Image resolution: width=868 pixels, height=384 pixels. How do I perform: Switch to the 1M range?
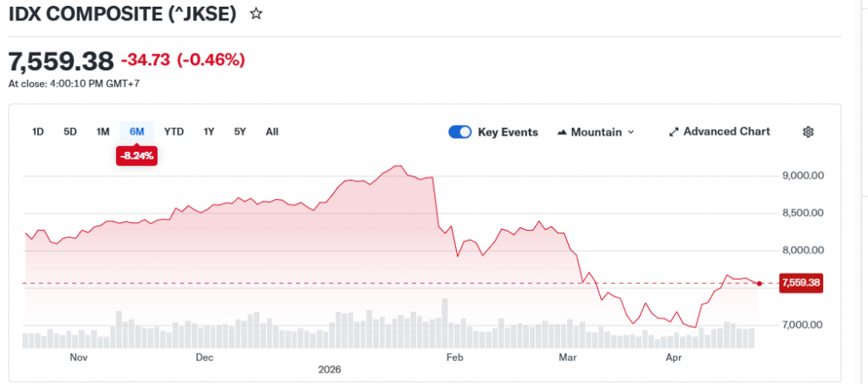[103, 131]
